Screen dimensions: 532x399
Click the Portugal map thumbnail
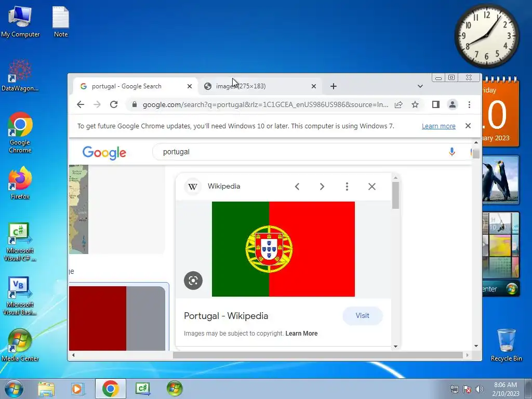tap(79, 209)
